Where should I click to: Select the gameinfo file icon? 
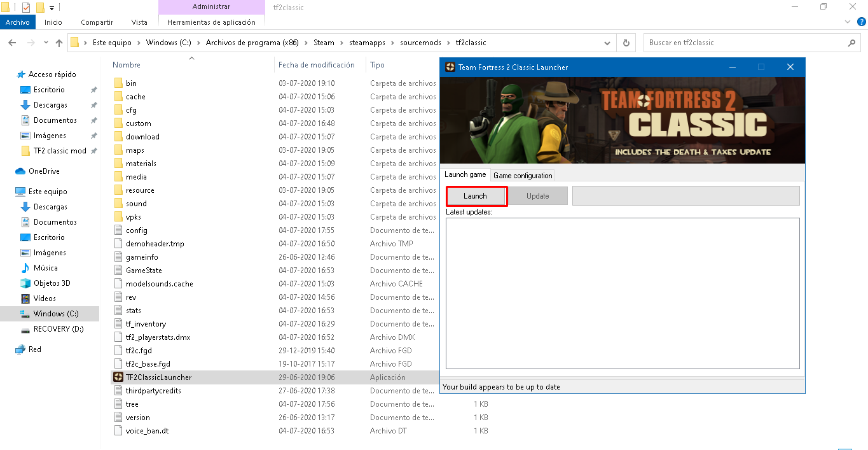coord(118,257)
